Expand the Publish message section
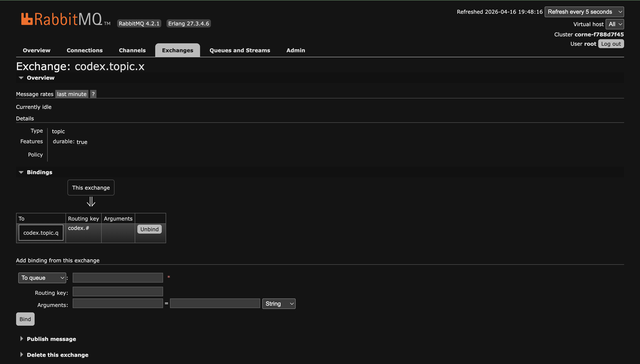Image resolution: width=640 pixels, height=364 pixels. (51, 339)
